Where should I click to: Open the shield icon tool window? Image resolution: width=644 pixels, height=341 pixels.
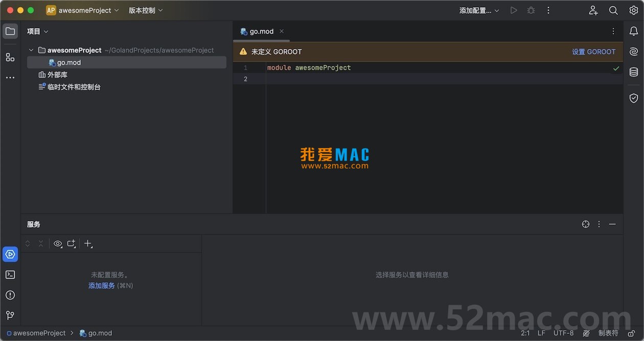coord(634,98)
